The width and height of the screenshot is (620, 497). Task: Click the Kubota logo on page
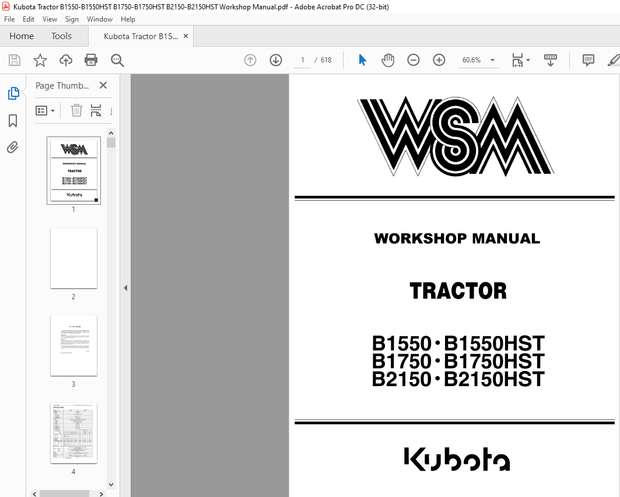[x=457, y=459]
